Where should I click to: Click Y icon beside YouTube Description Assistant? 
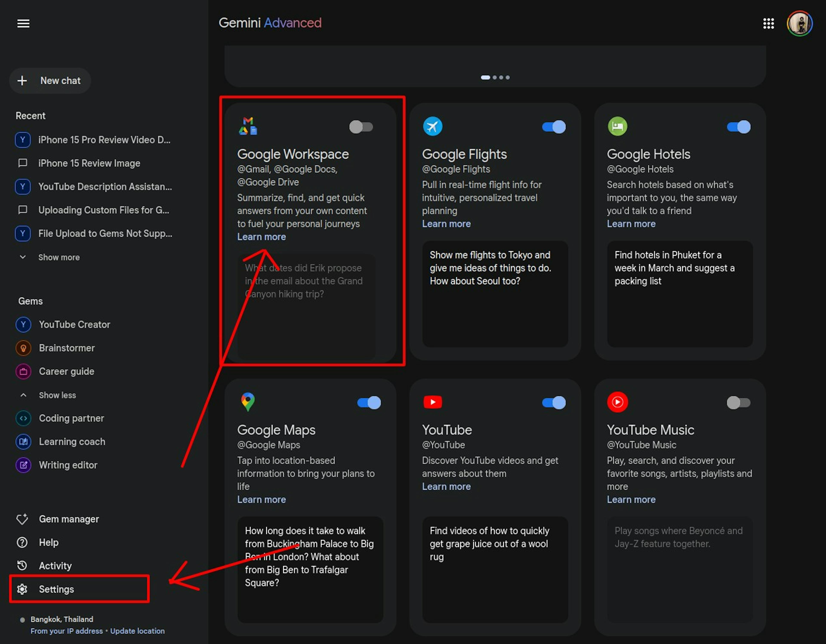pos(23,186)
